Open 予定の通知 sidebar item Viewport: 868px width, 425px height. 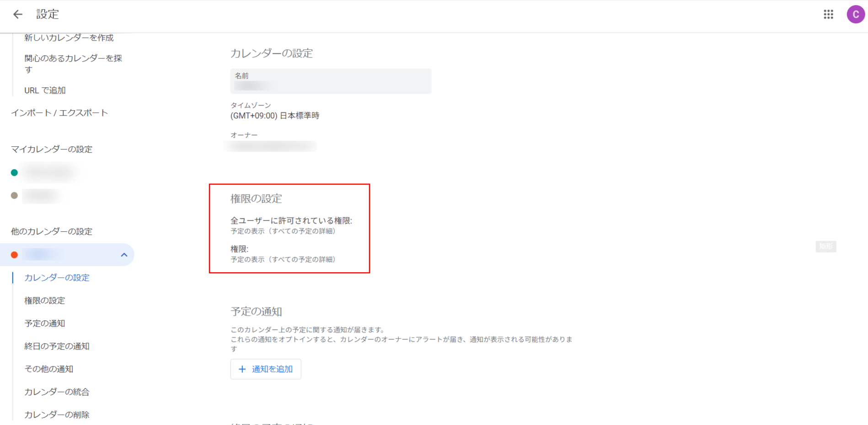coord(45,324)
